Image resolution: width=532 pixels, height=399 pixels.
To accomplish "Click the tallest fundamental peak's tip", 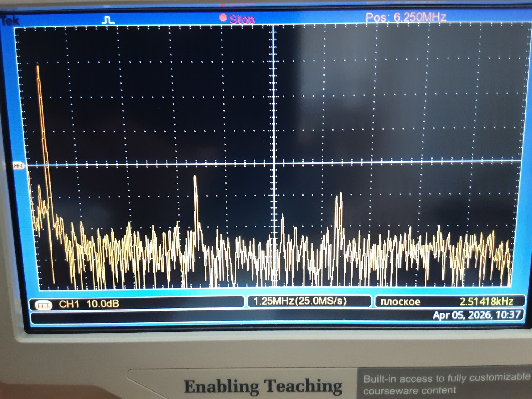I will (38, 67).
